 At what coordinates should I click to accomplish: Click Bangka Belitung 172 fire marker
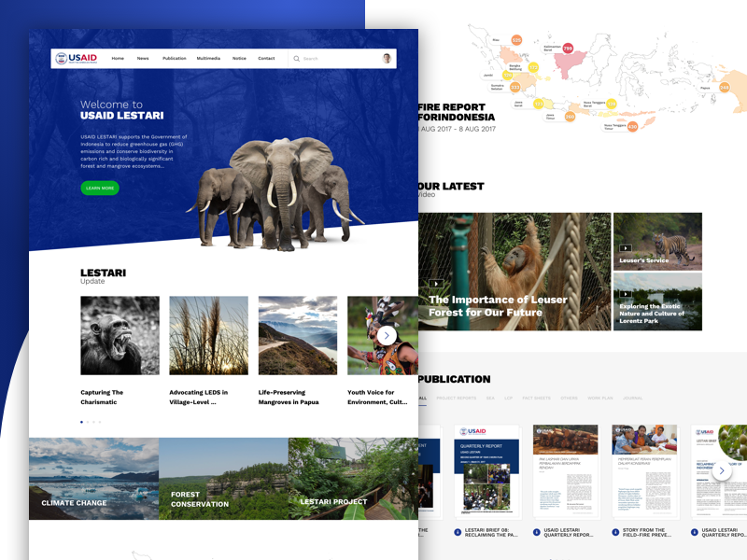point(533,67)
